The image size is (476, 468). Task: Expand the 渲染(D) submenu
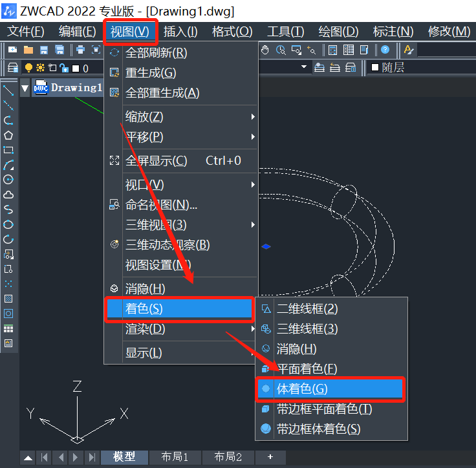pos(181,329)
